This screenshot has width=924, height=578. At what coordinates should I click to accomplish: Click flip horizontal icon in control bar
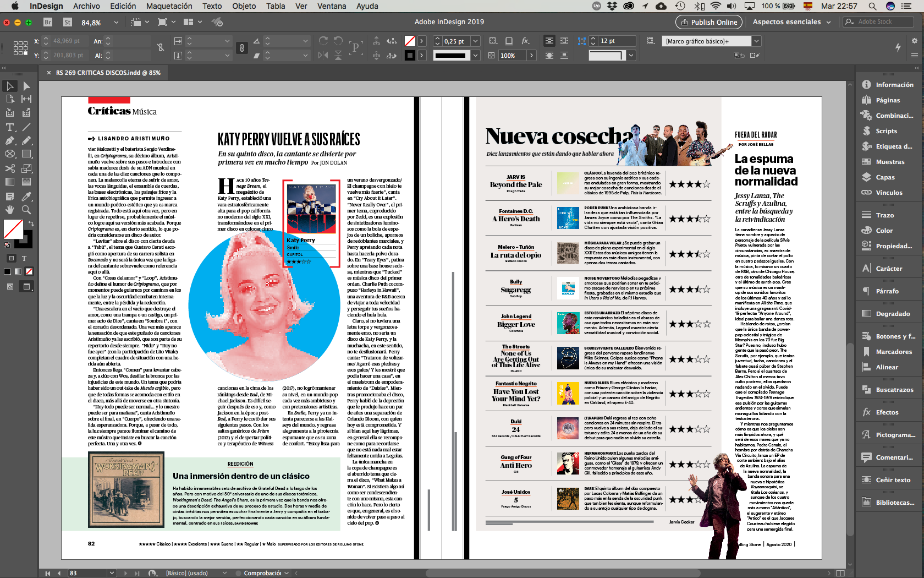point(323,55)
